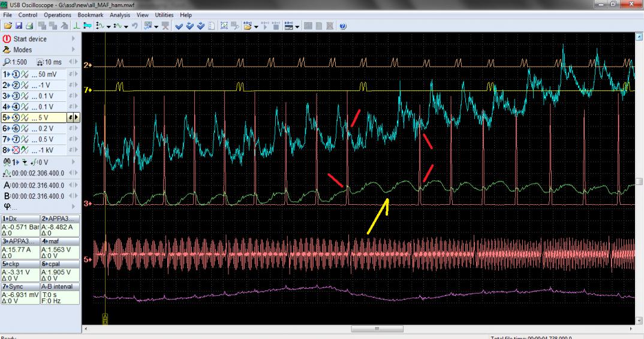
Task: Select the 5 ckp measurement header
Action: (20, 264)
